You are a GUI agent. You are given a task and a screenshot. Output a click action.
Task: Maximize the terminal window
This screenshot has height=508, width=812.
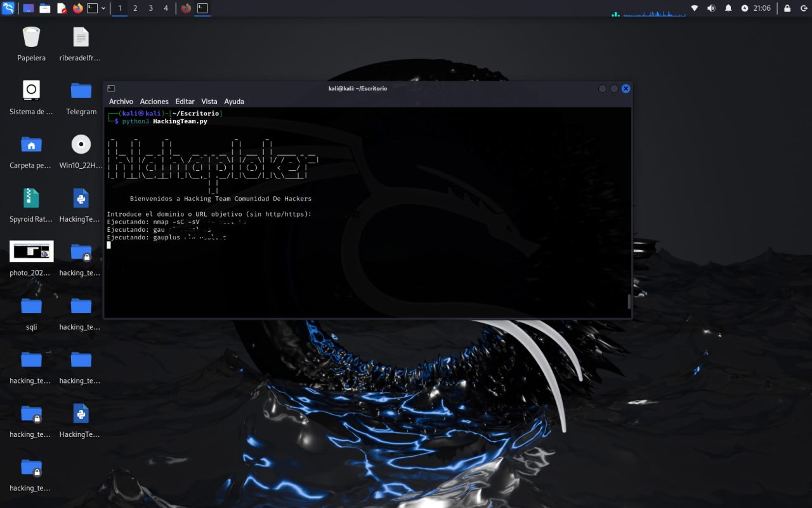pyautogui.click(x=614, y=88)
